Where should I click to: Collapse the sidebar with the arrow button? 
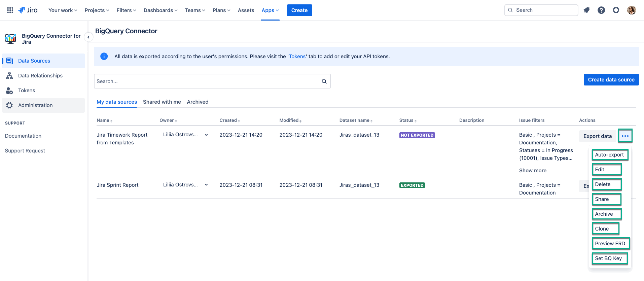tap(88, 37)
